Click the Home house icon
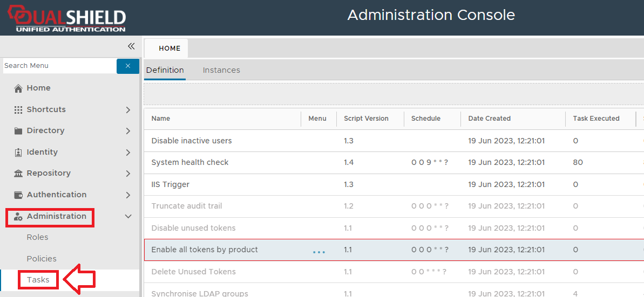Image resolution: width=644 pixels, height=297 pixels. (18, 88)
